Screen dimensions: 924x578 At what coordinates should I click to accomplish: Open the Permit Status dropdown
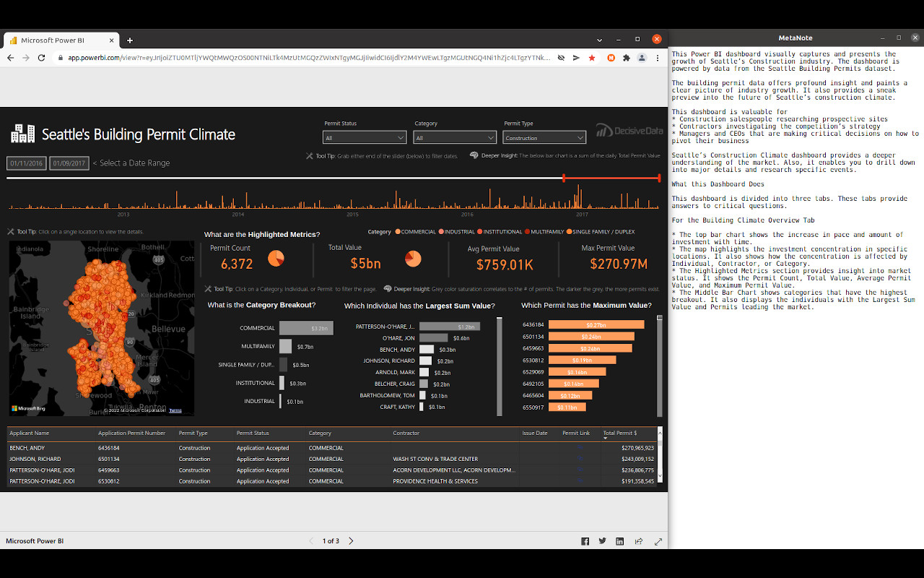(x=365, y=137)
